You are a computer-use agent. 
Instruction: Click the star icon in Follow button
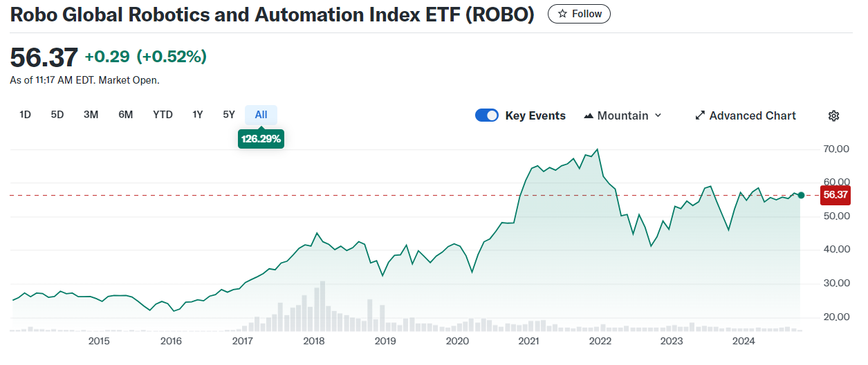[x=563, y=14]
